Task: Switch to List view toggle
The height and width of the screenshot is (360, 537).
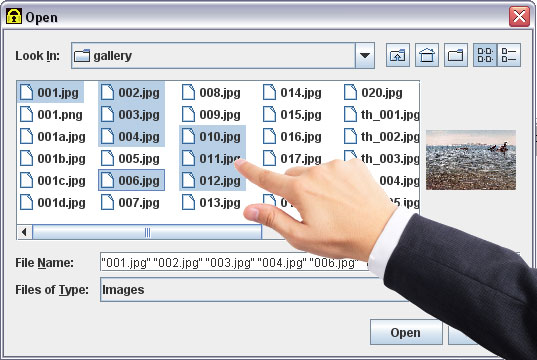Action: (x=485, y=55)
